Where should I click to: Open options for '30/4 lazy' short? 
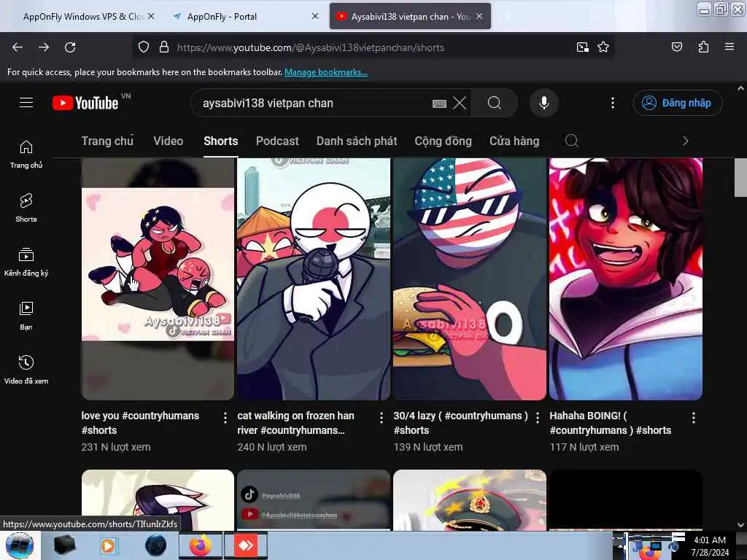tap(538, 418)
